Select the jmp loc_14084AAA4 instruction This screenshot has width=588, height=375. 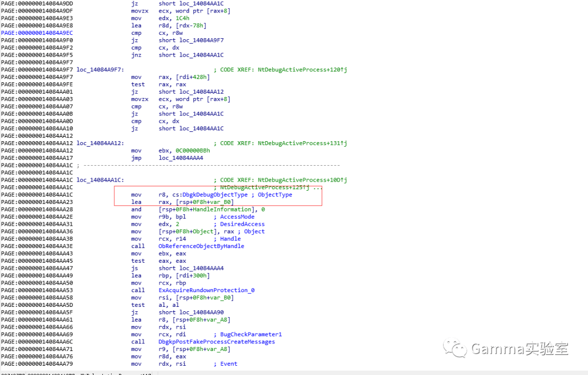164,158
